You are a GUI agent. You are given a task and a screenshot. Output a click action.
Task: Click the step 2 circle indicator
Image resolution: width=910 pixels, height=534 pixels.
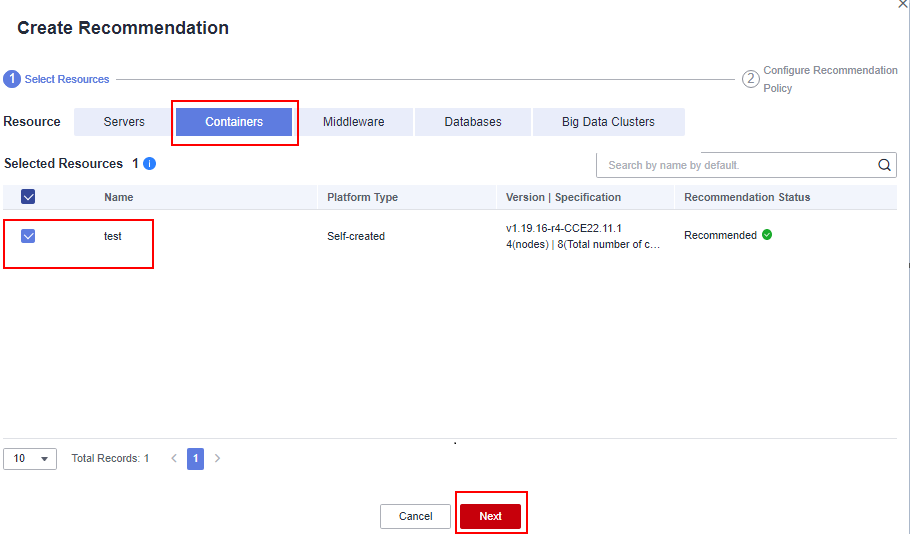pos(750,79)
